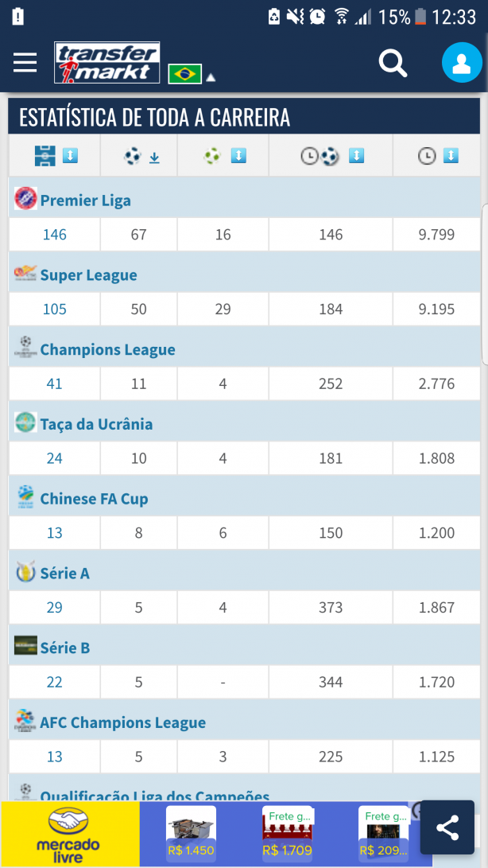Open 29 Série A appearances link
Viewport: 488px width, 868px height.
(54, 607)
